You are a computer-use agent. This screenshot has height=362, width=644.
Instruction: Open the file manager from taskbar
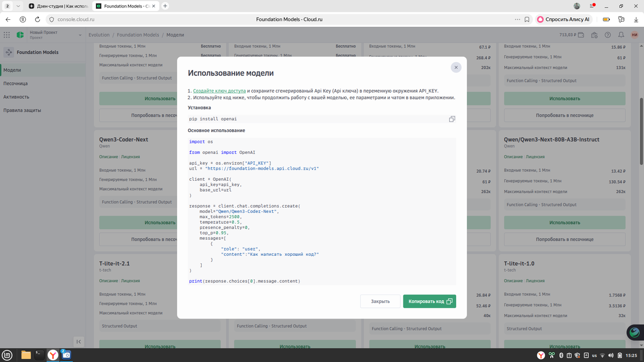[x=26, y=355]
